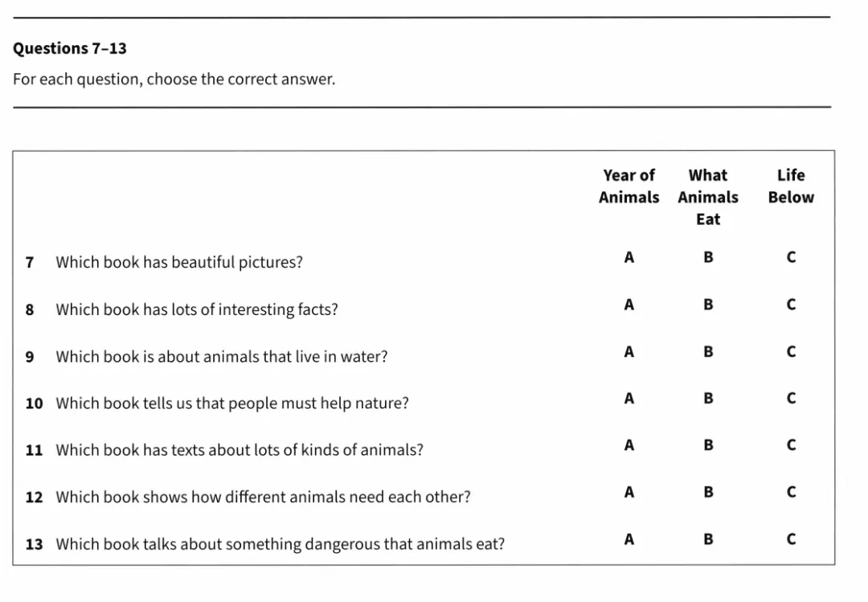Click the 'Year of Animals' column header
This screenshot has height=602, width=868.
(x=628, y=186)
